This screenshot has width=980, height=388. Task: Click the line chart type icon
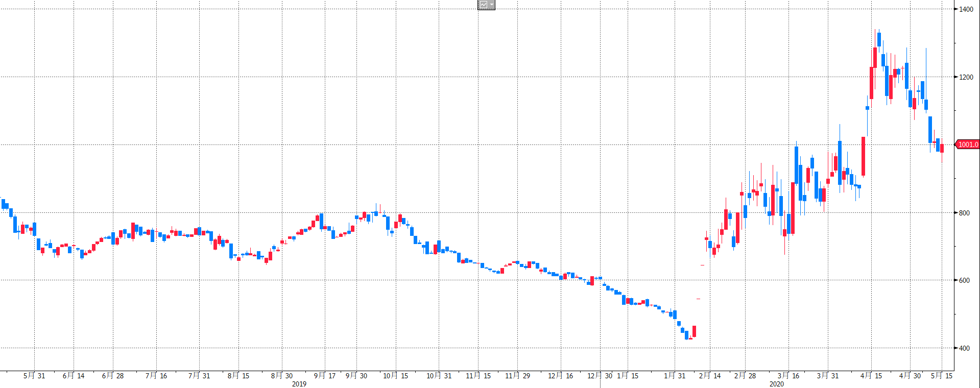point(483,5)
